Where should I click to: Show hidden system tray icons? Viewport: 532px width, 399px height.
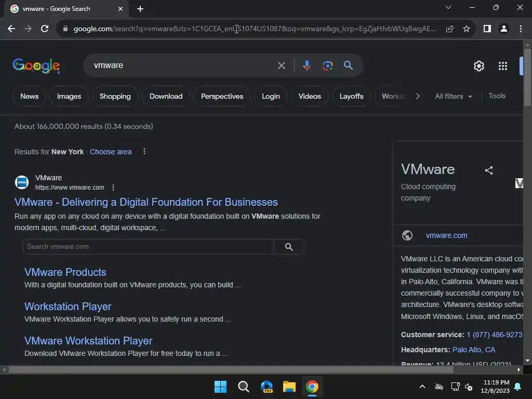[x=422, y=387]
